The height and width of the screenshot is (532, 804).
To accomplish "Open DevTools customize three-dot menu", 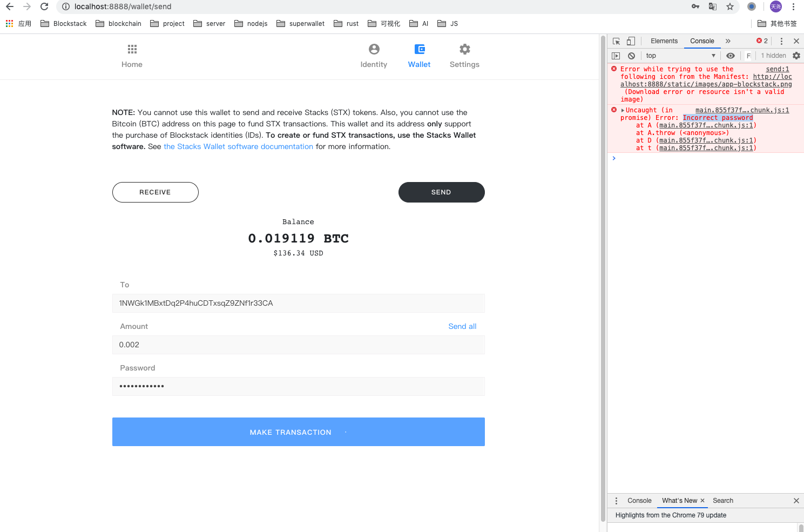I will pyautogui.click(x=781, y=41).
